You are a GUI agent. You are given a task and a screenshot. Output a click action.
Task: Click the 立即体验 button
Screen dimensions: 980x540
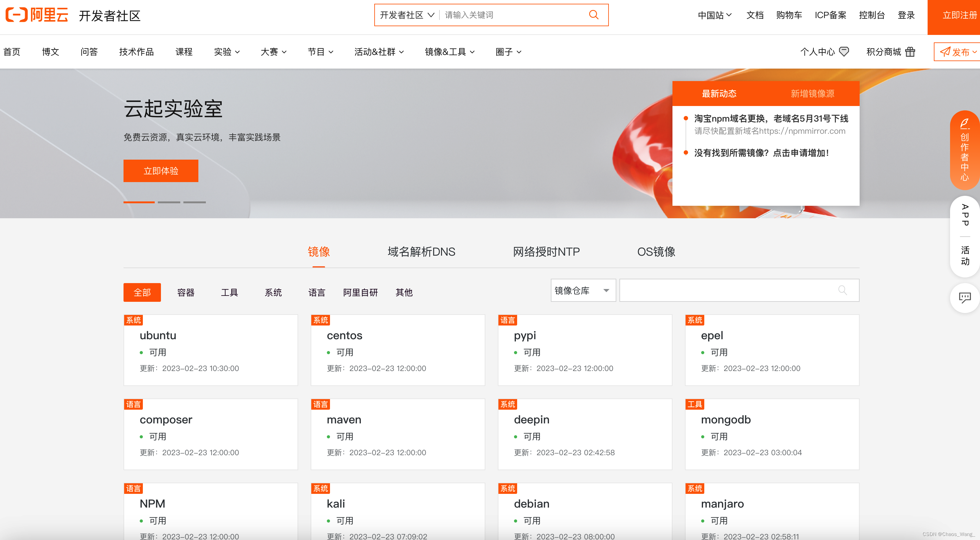161,171
